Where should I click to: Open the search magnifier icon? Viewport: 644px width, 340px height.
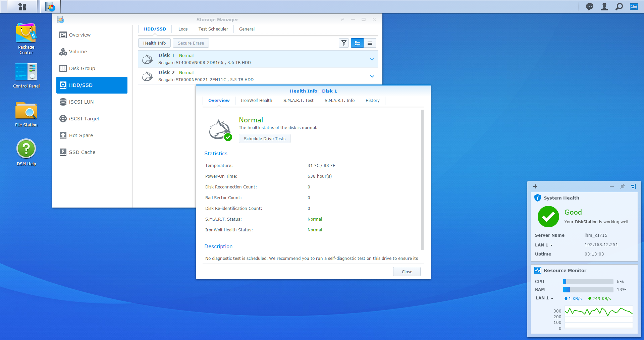point(619,7)
